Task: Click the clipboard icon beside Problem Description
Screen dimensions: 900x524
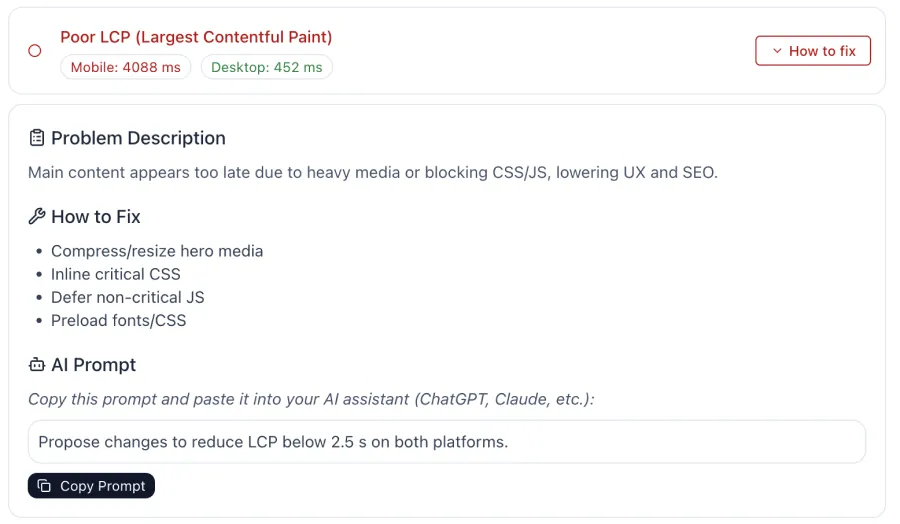Action: [x=37, y=138]
